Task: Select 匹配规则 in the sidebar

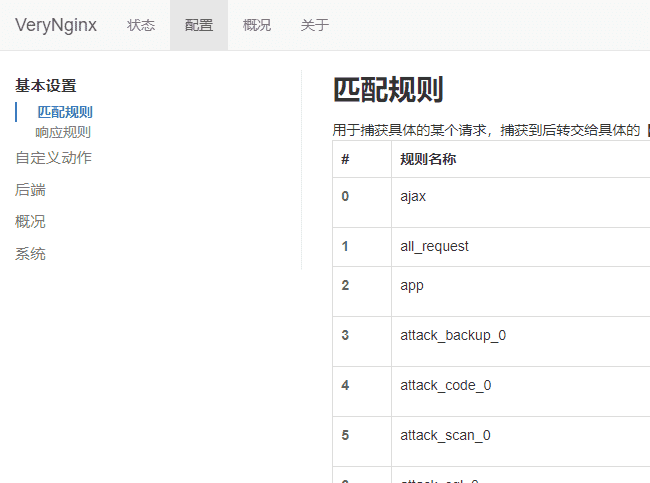Action: [x=65, y=112]
